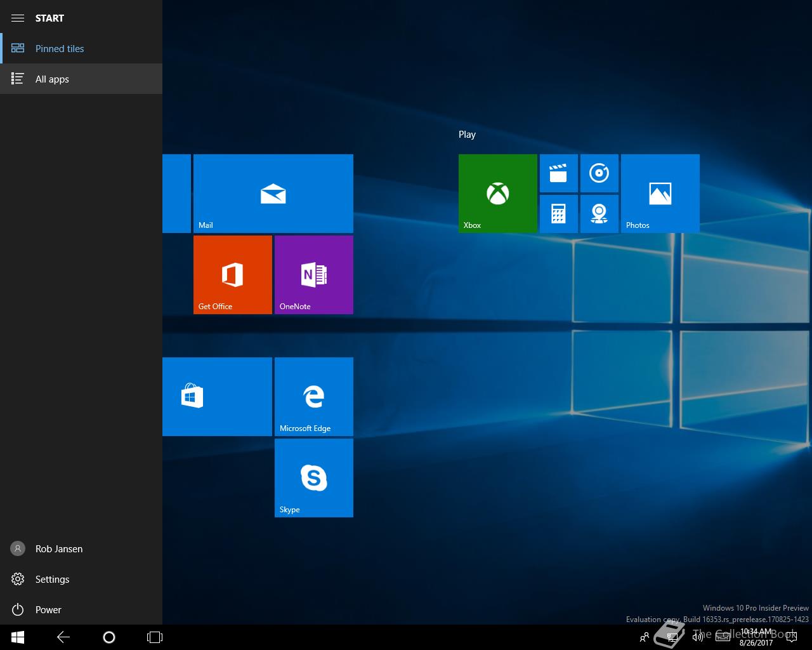This screenshot has height=650, width=812.
Task: Open the touch keyboard tray icon
Action: [723, 637]
